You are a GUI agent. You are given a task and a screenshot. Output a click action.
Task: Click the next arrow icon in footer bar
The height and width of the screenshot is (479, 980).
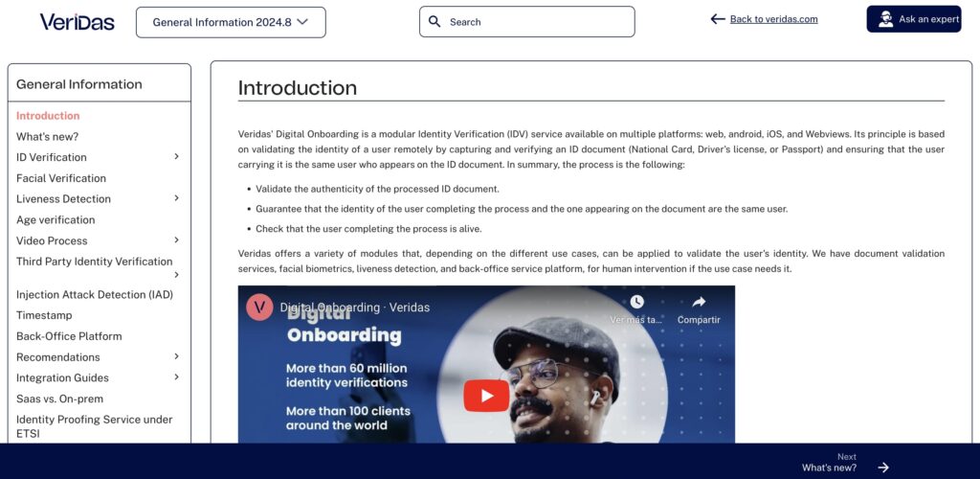click(883, 468)
